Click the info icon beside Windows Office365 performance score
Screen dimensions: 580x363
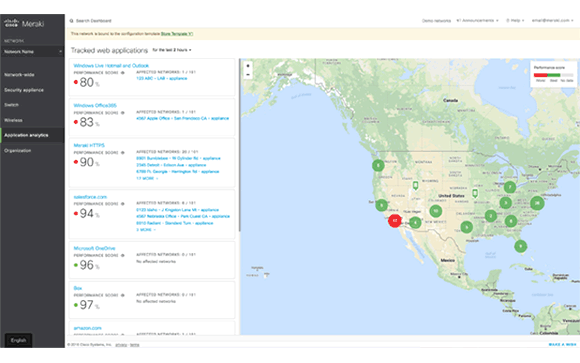(x=123, y=112)
